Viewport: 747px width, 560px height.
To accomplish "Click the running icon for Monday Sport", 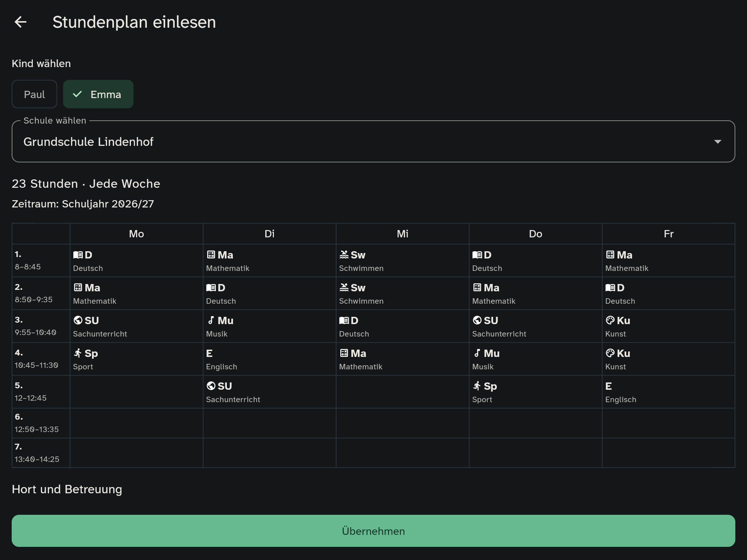I will tap(78, 353).
